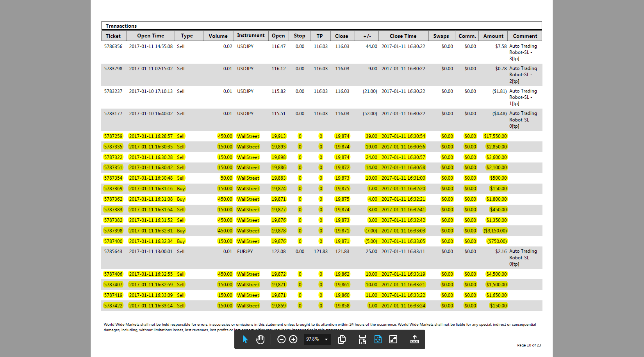
Task: Click the Transactions section title
Action: point(121,26)
